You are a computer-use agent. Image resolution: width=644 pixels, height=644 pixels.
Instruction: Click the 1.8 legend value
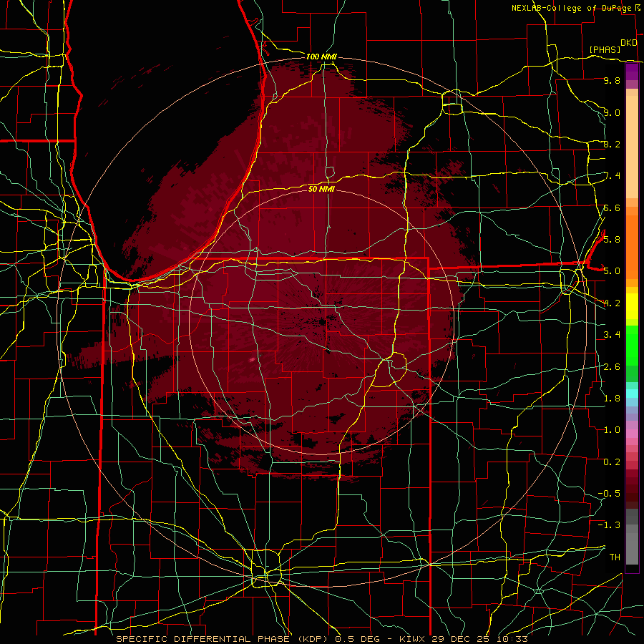pyautogui.click(x=612, y=399)
